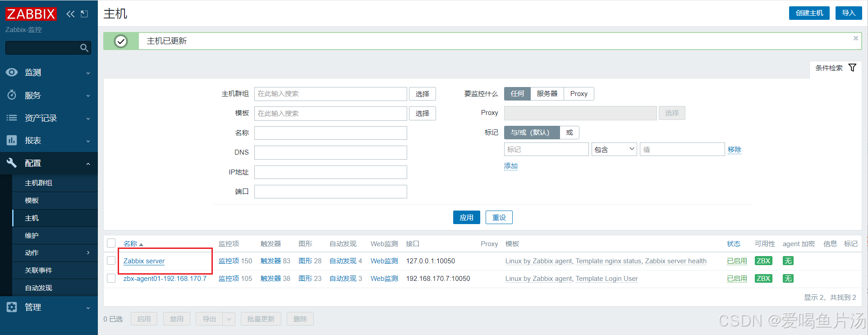Open the 包含 tag operator dropdown
The image size is (868, 335).
pos(614,149)
